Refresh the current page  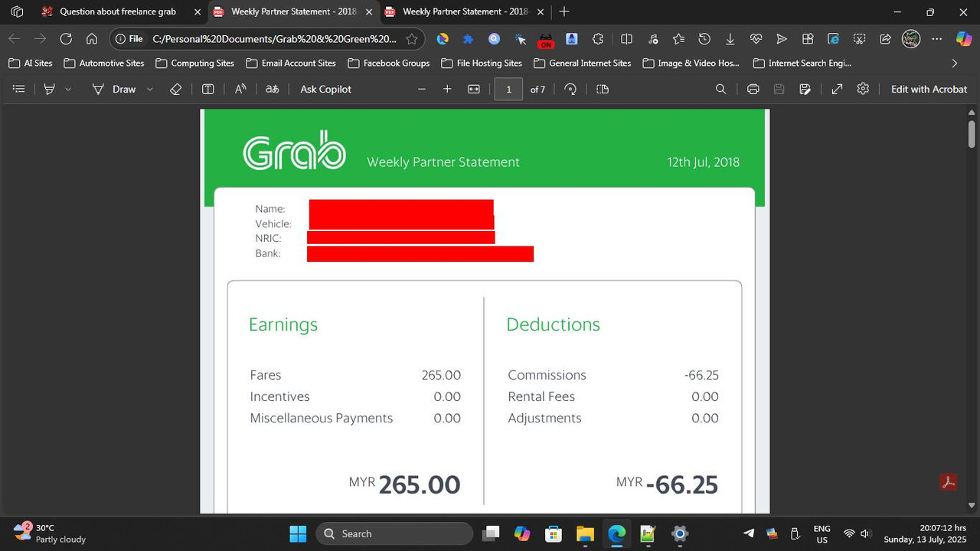tap(66, 39)
